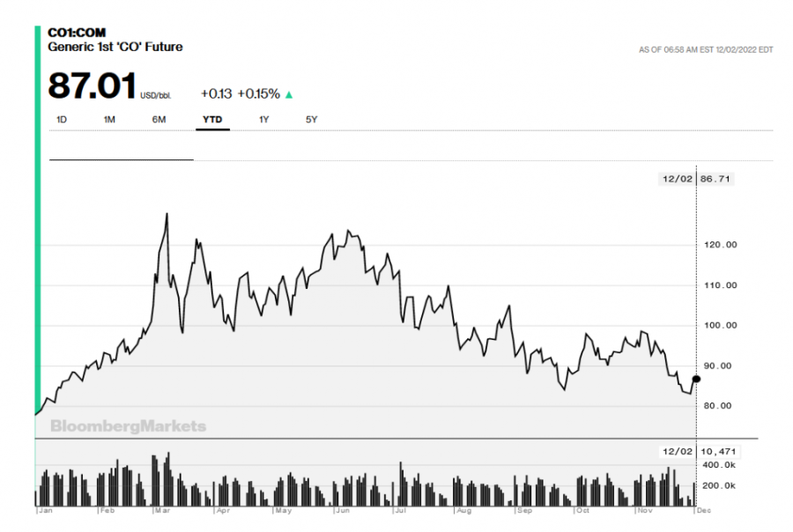The image size is (793, 532).
Task: Switch to the 1D time range
Action: (62, 120)
